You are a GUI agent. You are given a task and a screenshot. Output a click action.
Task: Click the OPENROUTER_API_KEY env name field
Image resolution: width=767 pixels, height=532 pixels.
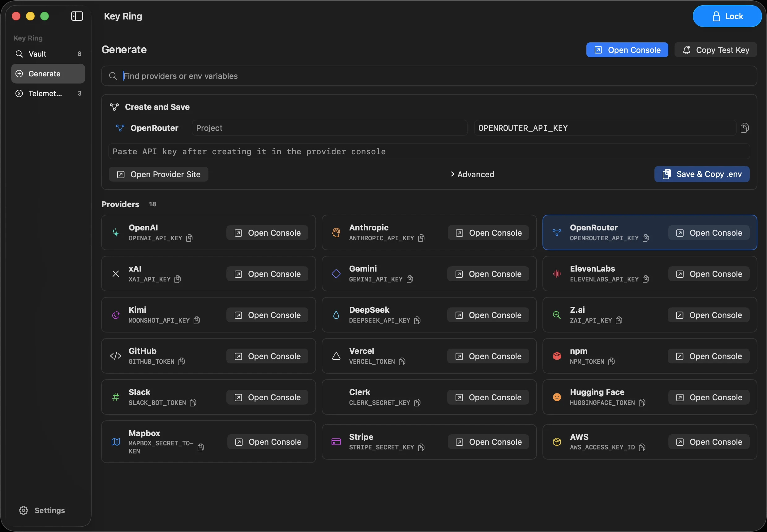605,128
